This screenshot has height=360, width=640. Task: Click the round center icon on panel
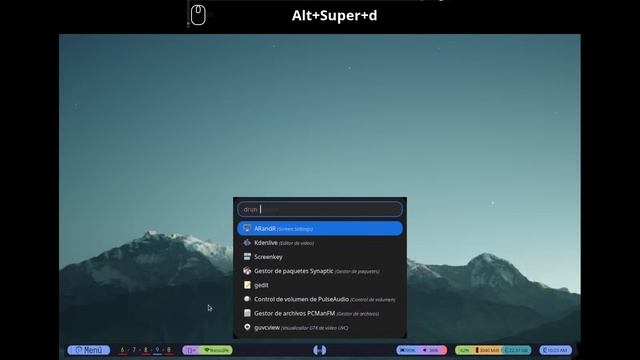pyautogui.click(x=320, y=350)
